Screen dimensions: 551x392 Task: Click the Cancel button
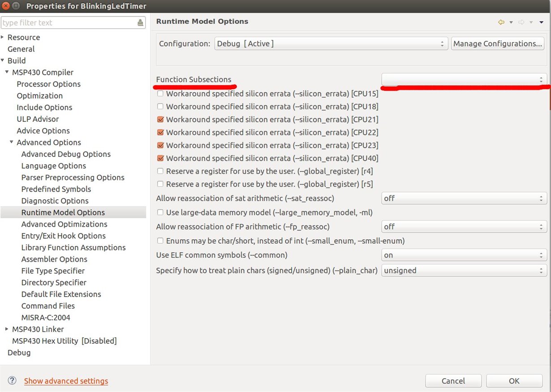(453, 381)
